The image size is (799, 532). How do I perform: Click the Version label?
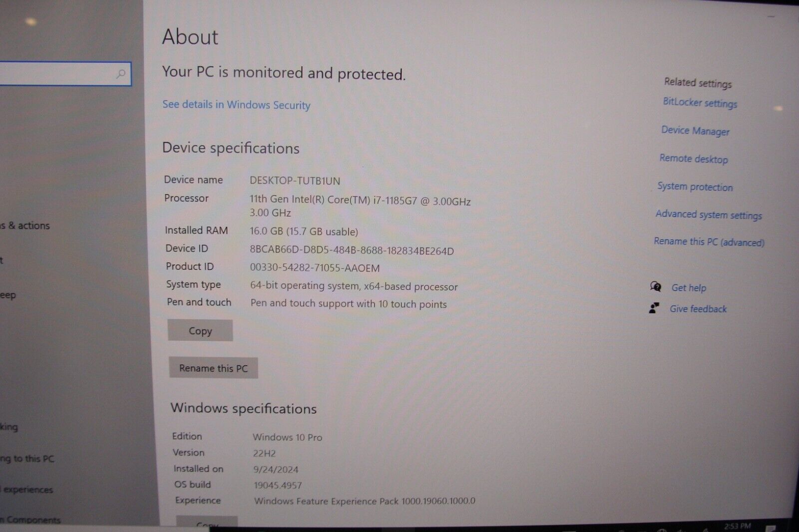point(188,453)
